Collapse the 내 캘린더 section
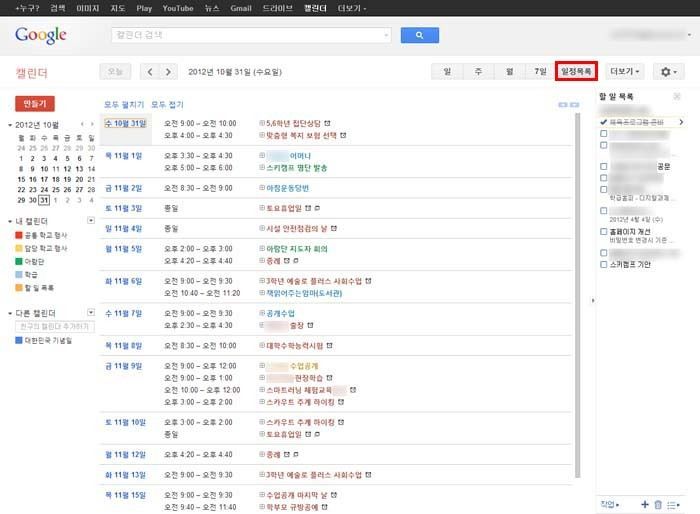 (x=10, y=221)
